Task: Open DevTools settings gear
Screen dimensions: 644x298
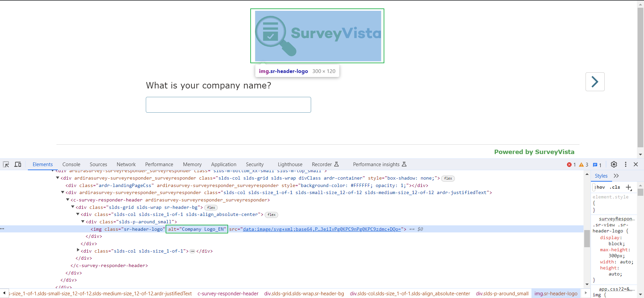Action: pos(614,164)
